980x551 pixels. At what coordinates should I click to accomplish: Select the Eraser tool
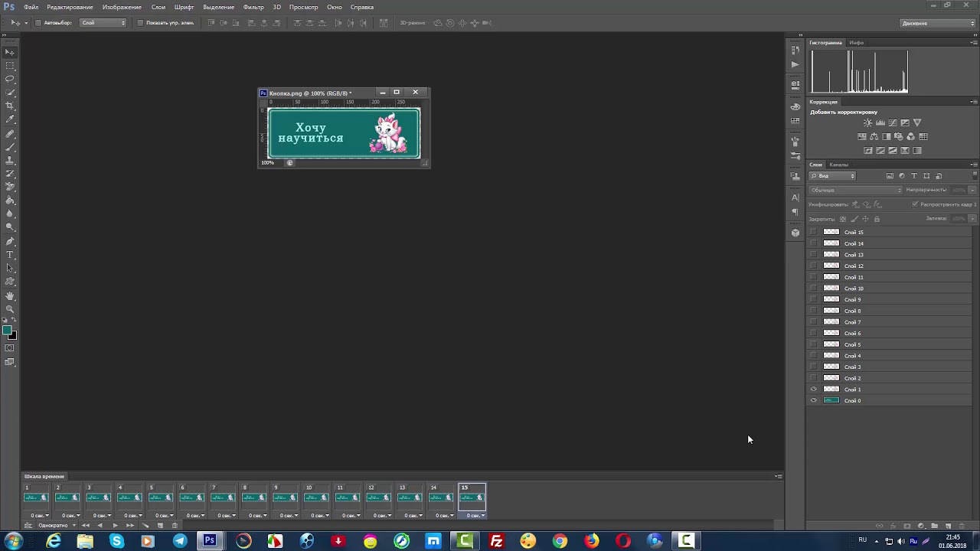point(10,187)
